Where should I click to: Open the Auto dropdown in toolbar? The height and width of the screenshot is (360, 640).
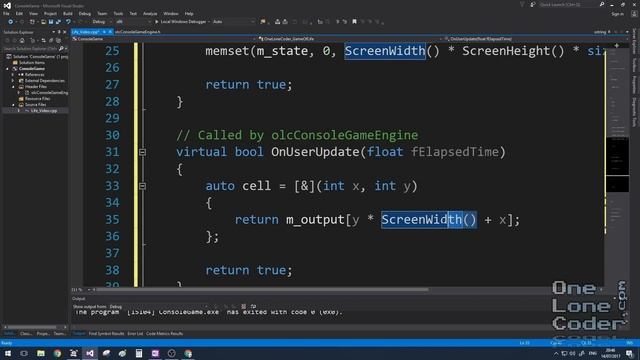[x=233, y=22]
